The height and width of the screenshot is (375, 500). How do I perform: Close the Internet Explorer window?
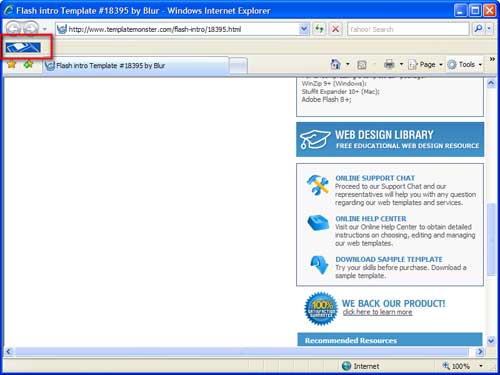click(x=490, y=11)
